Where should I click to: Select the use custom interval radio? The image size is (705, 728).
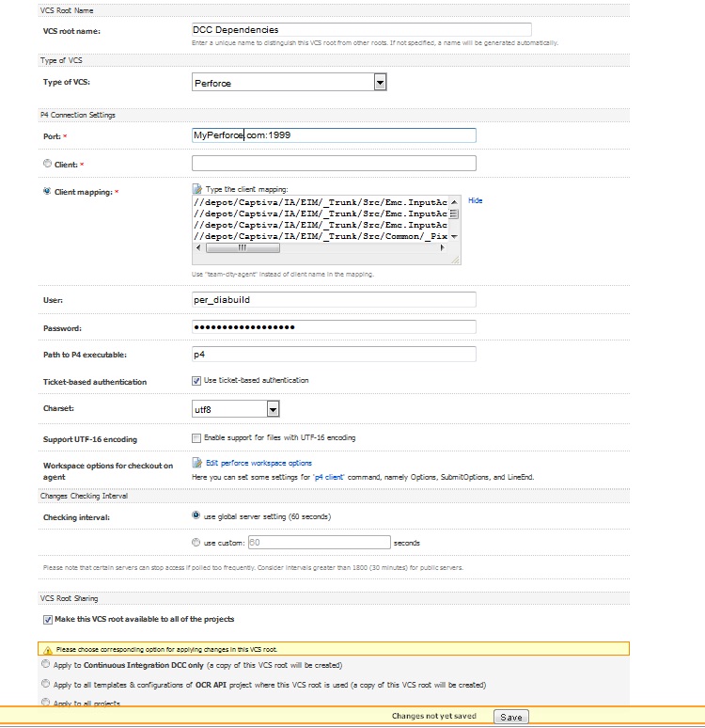click(196, 543)
